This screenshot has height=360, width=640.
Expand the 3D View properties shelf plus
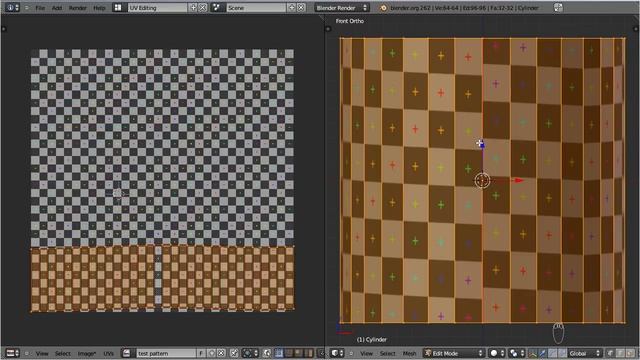pyautogui.click(x=635, y=29)
